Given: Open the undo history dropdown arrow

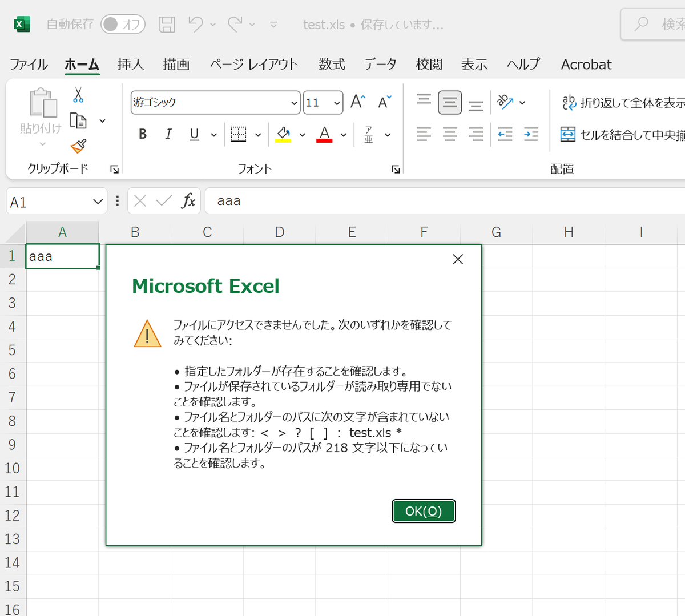Looking at the screenshot, I should coord(213,25).
